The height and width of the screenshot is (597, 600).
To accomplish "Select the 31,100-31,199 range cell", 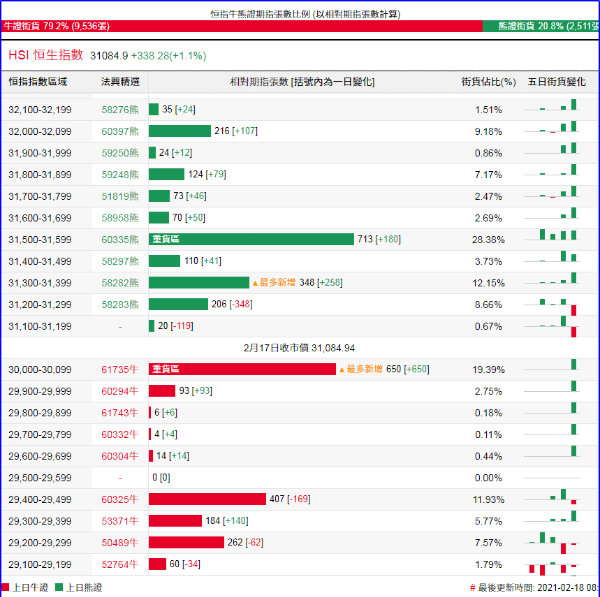I will [x=40, y=326].
